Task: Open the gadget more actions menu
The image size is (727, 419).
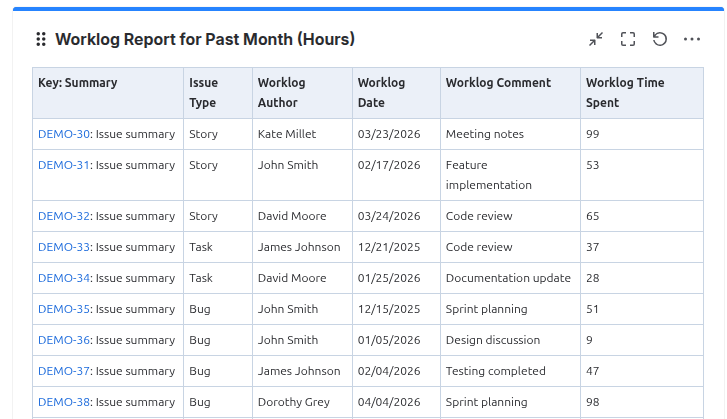Action: point(692,39)
